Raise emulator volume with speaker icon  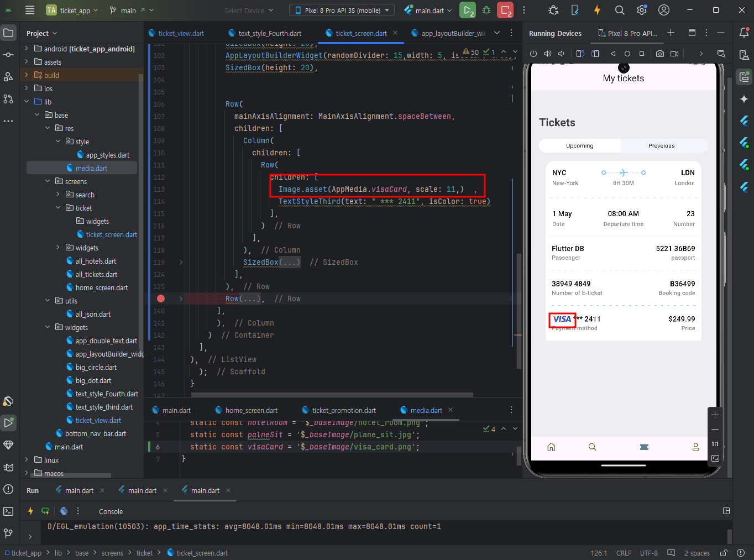[547, 54]
